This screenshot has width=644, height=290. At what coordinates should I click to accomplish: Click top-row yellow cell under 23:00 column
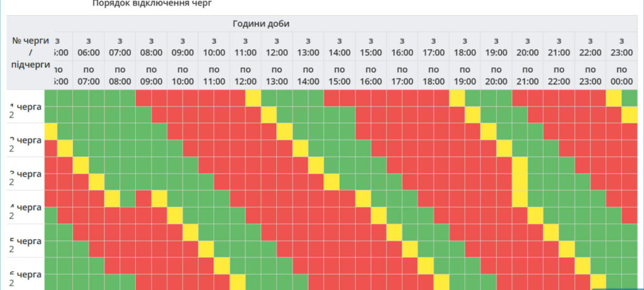(x=614, y=98)
